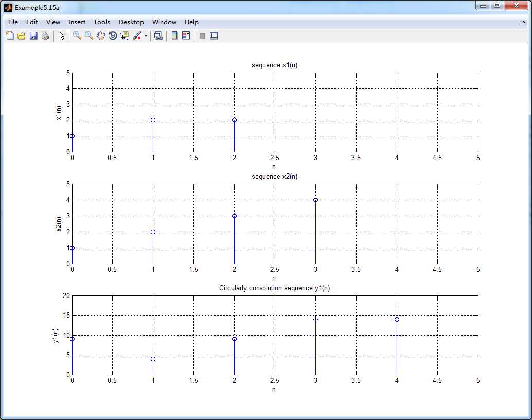Click the x-axis label 'n' under bottom plot

[274, 390]
